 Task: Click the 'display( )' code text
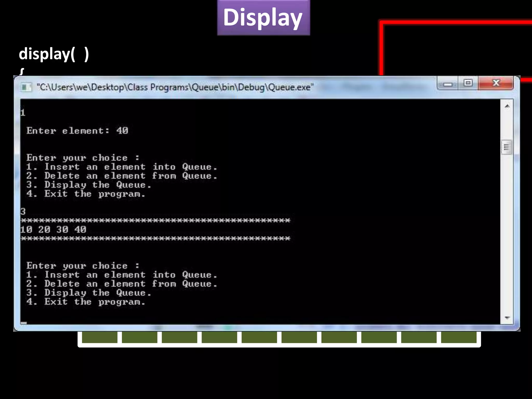coord(54,54)
